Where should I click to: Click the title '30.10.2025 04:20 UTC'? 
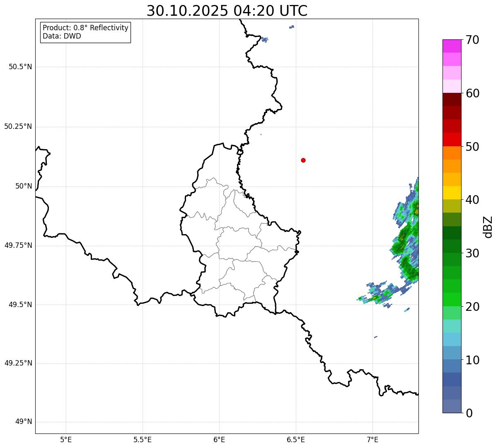coord(227,11)
